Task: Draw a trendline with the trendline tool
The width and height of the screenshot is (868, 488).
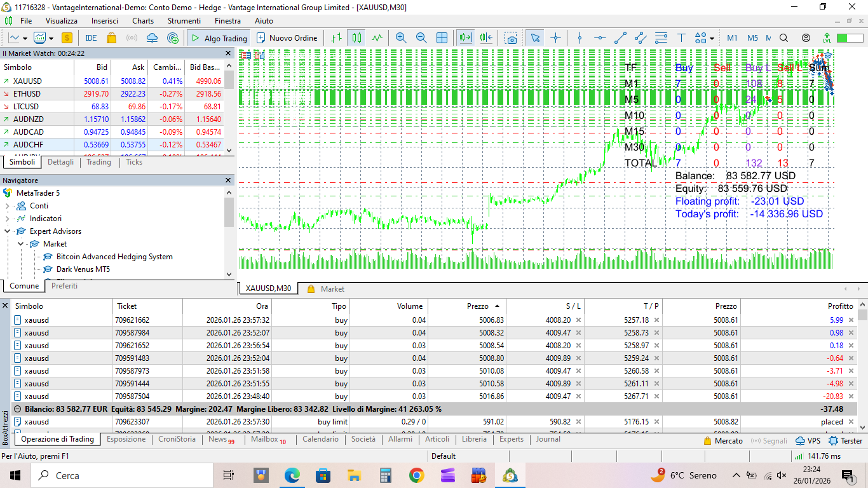Action: pyautogui.click(x=621, y=38)
